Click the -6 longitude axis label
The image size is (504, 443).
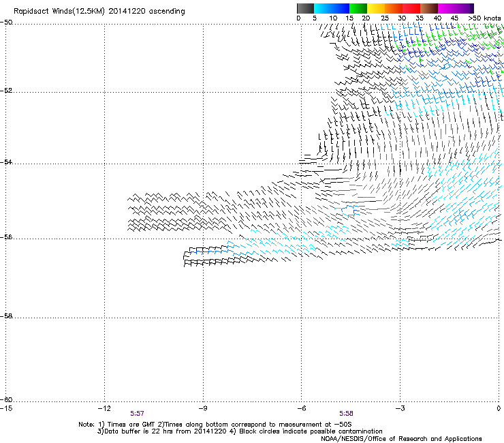(x=301, y=408)
